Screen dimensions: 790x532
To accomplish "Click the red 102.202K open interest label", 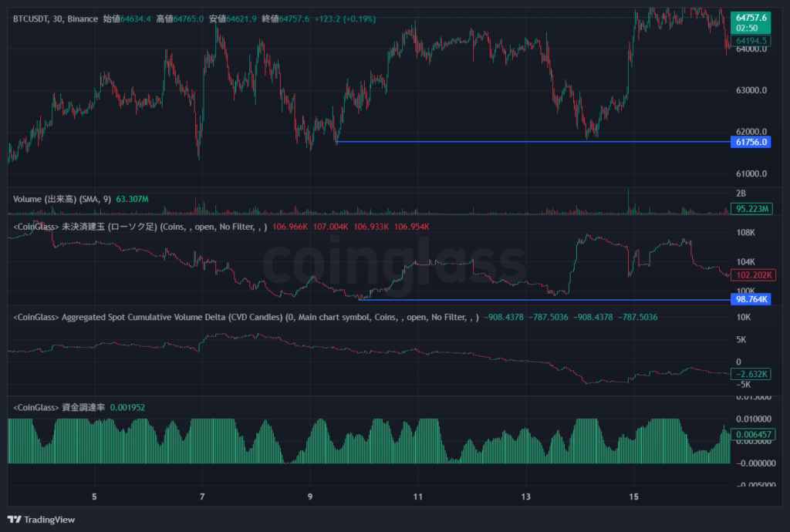I will tap(753, 275).
